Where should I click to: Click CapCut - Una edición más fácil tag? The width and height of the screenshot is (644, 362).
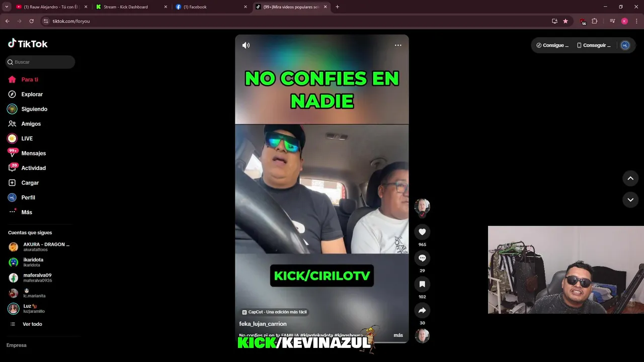click(275, 312)
